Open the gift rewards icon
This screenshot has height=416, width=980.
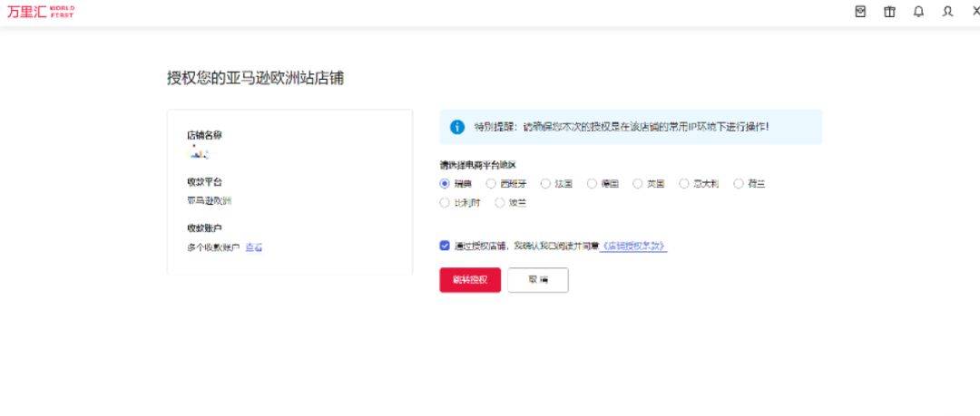889,12
